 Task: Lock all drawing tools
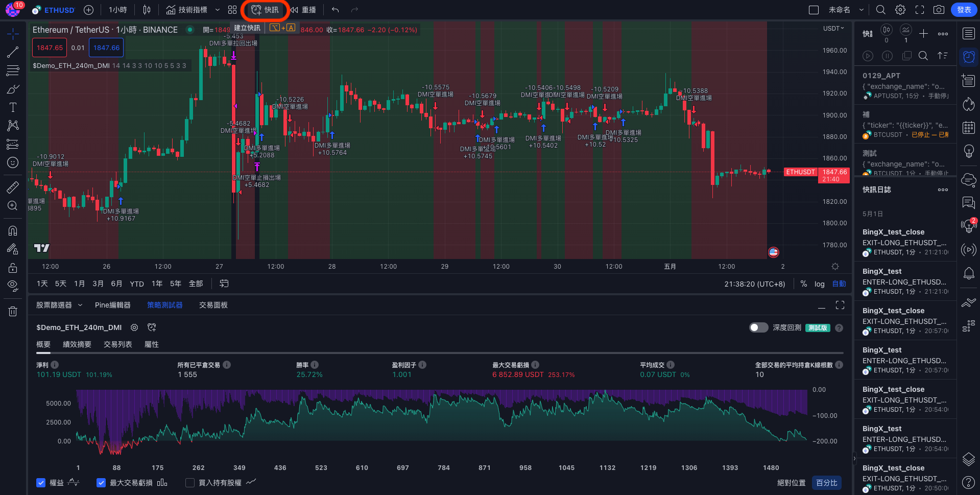[x=13, y=268]
